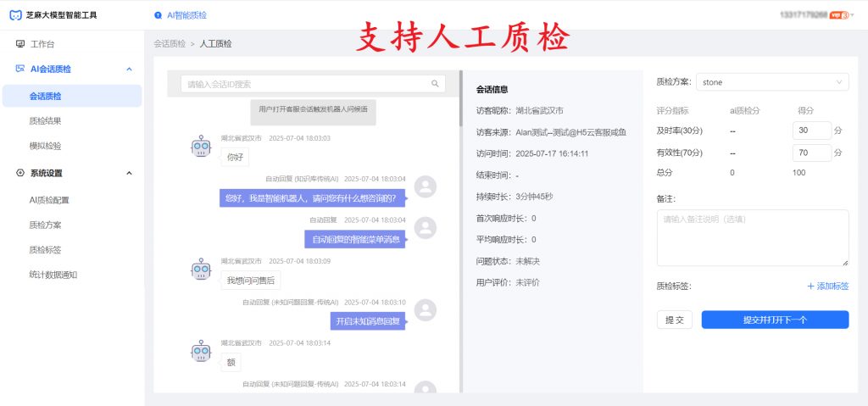
Task: Click 提交并打开下一个 button
Action: [775, 320]
